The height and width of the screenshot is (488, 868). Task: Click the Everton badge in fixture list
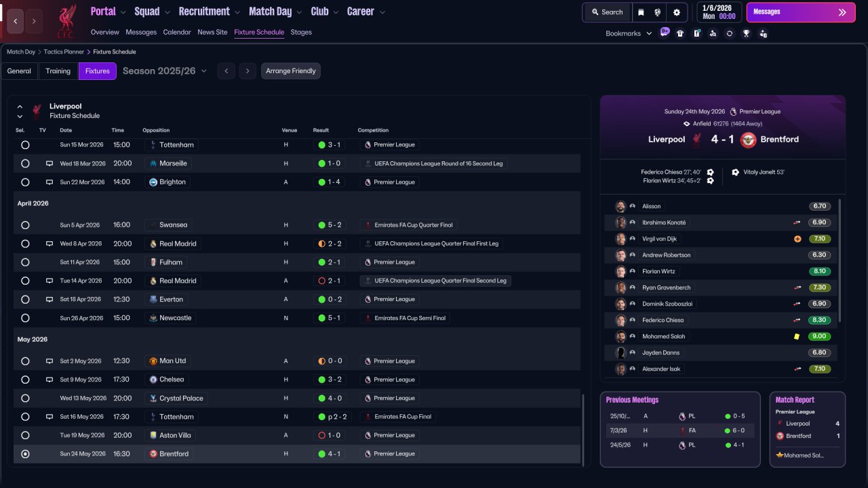point(153,300)
